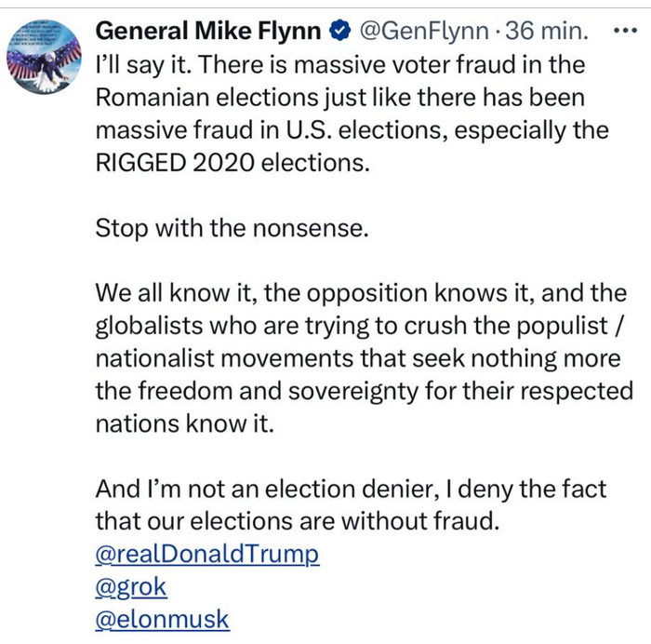651x644 pixels.
Task: Follow the @realDonaldTrump mention
Action: point(207,554)
